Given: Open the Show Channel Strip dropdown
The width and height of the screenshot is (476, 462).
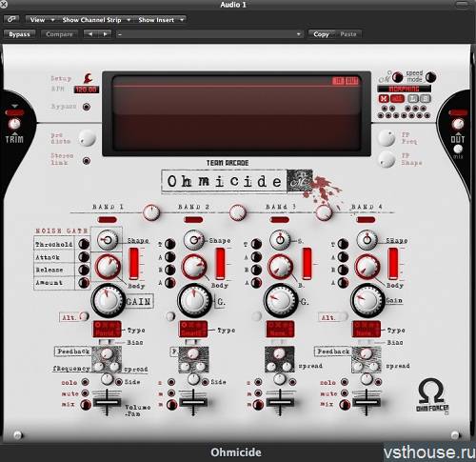Looking at the screenshot, I should click(x=95, y=20).
